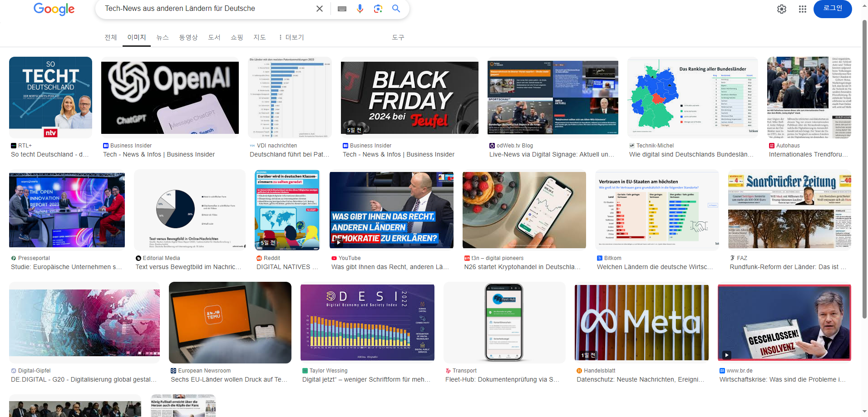Click the blue 로그인 sign-in button
The width and height of the screenshot is (868, 417).
pyautogui.click(x=833, y=9)
